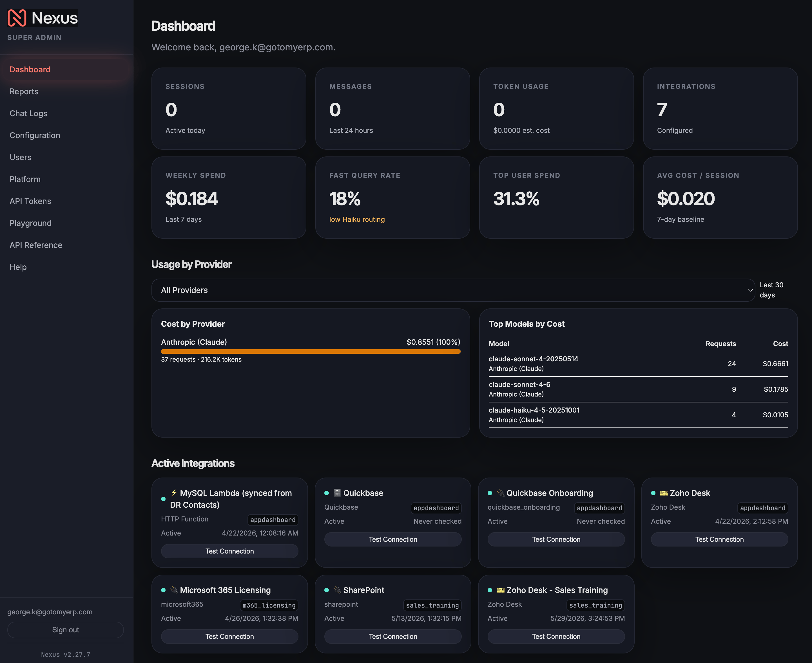Click the Cost column header
Image resolution: width=812 pixels, height=663 pixels.
coord(780,344)
